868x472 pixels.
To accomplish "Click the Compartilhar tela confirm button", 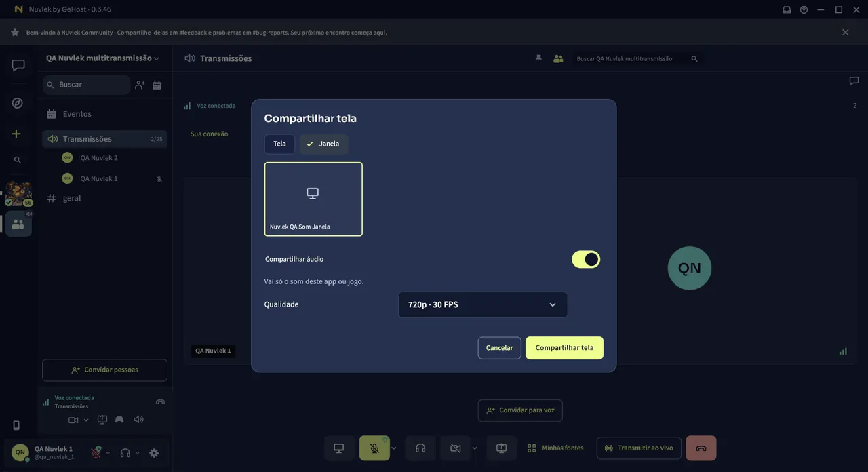I will coord(564,348).
